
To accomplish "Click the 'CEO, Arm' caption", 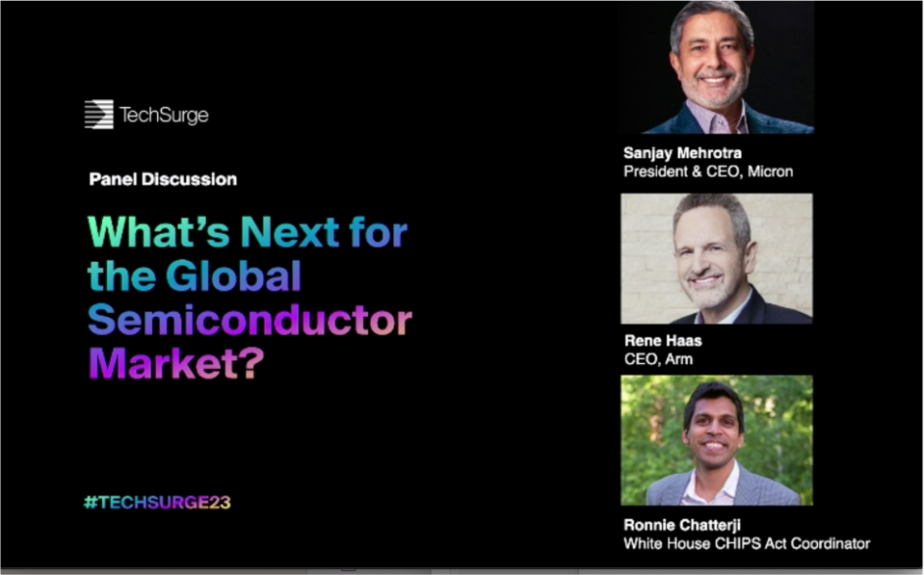I will (x=658, y=359).
